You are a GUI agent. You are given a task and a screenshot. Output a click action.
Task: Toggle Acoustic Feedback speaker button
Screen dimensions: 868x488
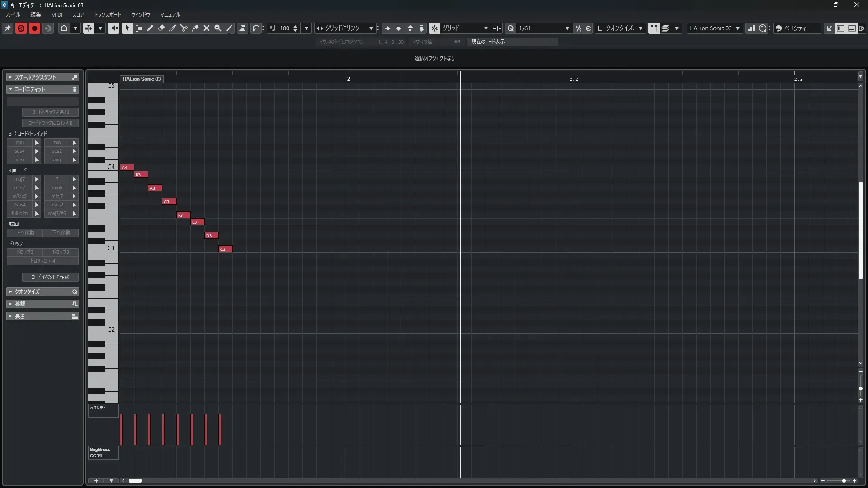113,28
